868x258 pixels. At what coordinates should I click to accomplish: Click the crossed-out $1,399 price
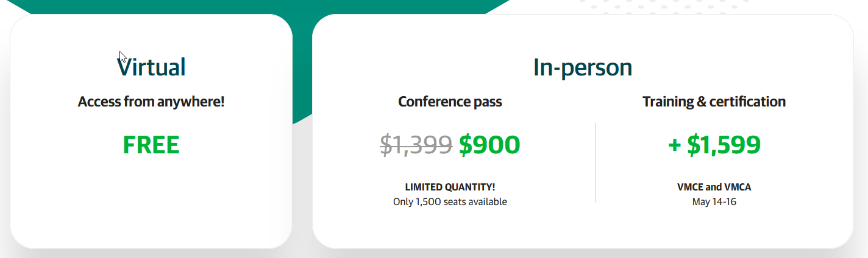pyautogui.click(x=416, y=145)
